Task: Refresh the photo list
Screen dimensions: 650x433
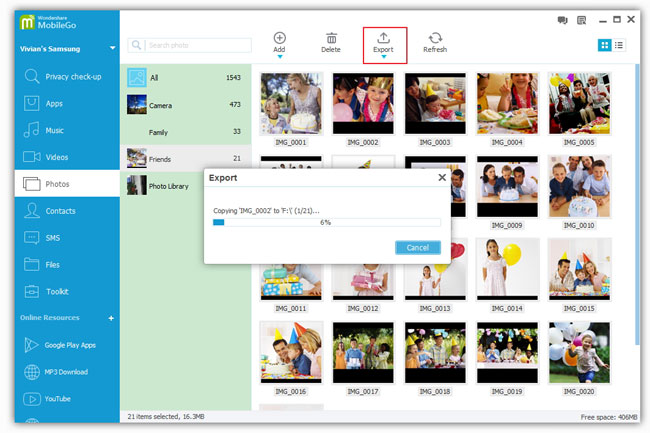Action: click(435, 43)
